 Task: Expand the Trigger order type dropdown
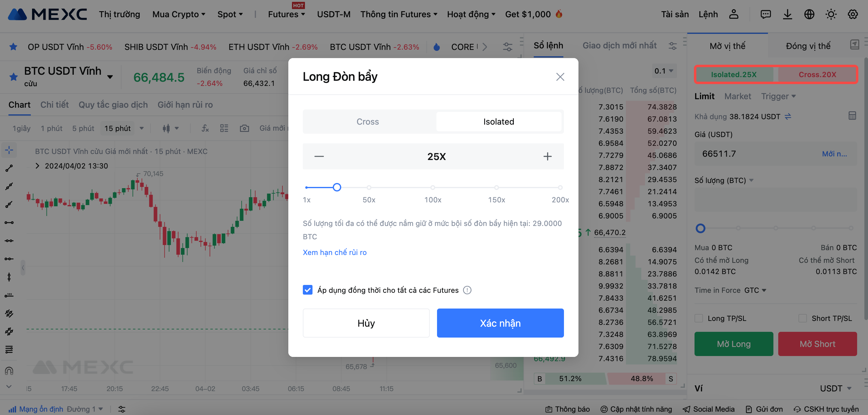tap(778, 96)
